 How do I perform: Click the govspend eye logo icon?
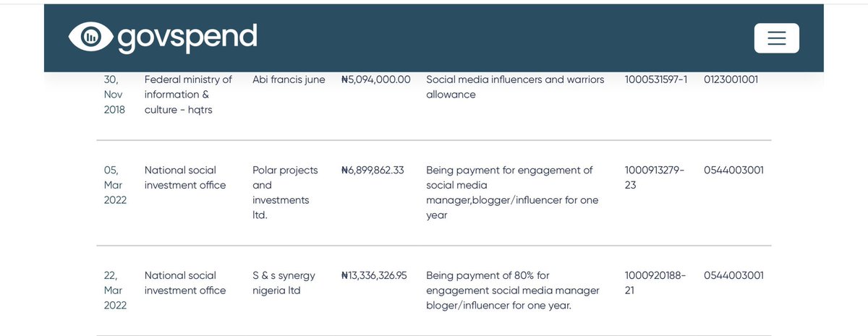click(91, 38)
